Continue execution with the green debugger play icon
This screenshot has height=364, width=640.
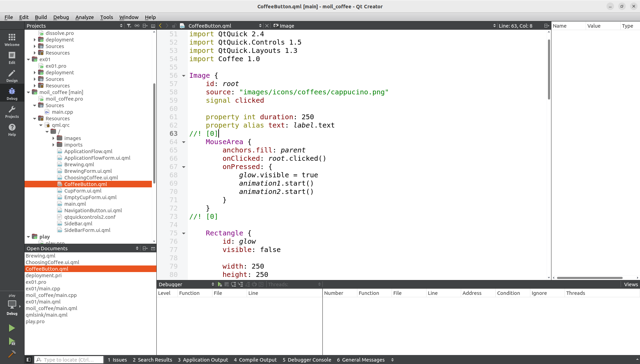(x=220, y=284)
